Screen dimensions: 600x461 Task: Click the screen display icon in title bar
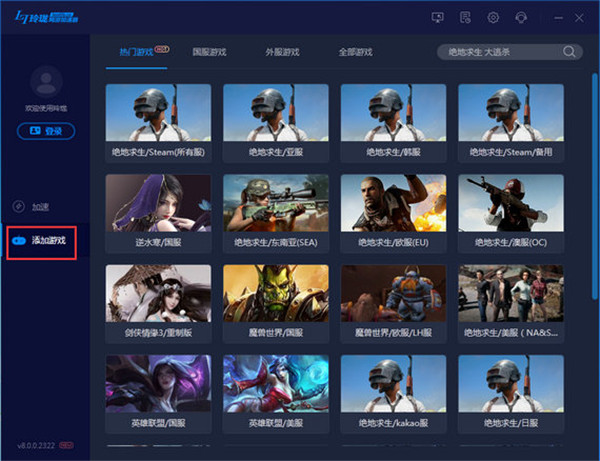(437, 18)
